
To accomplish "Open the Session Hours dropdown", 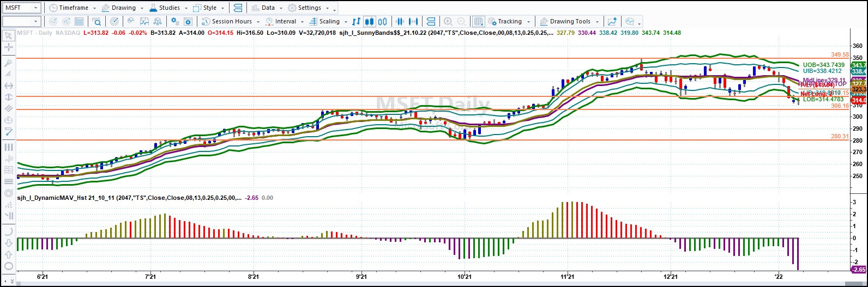I will [231, 21].
